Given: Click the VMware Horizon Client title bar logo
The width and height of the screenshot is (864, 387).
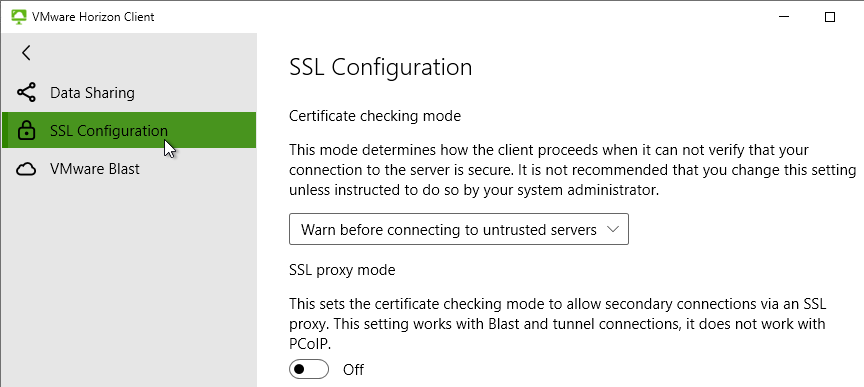Looking at the screenshot, I should [x=19, y=17].
